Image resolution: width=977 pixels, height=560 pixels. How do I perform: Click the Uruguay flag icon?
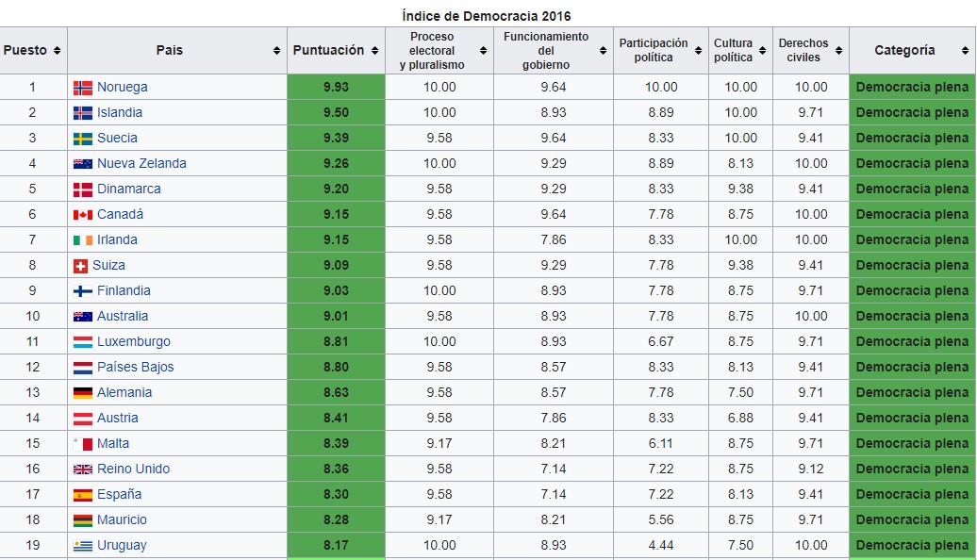pos(83,546)
